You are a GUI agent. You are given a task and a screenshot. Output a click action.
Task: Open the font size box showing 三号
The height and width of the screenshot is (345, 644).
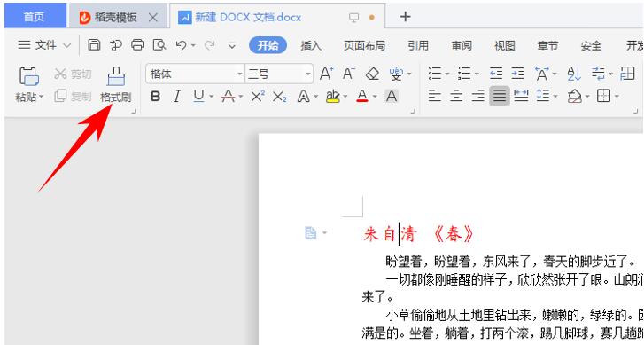(x=279, y=74)
